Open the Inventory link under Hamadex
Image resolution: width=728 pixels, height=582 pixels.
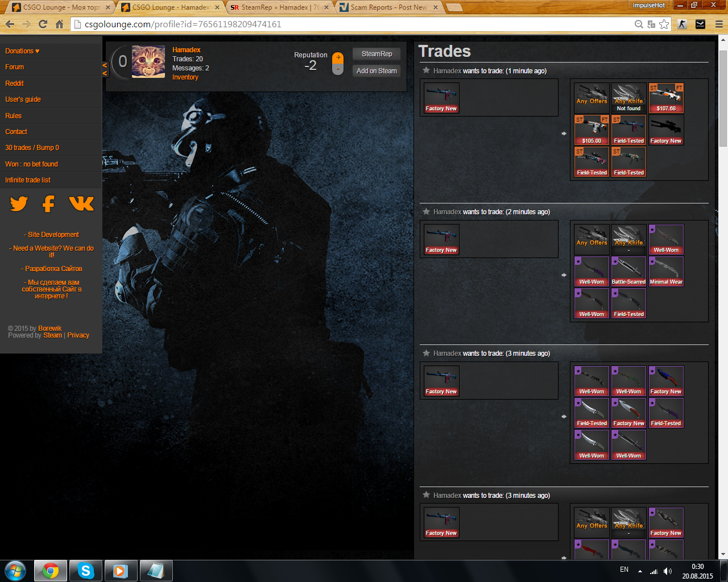(x=185, y=77)
